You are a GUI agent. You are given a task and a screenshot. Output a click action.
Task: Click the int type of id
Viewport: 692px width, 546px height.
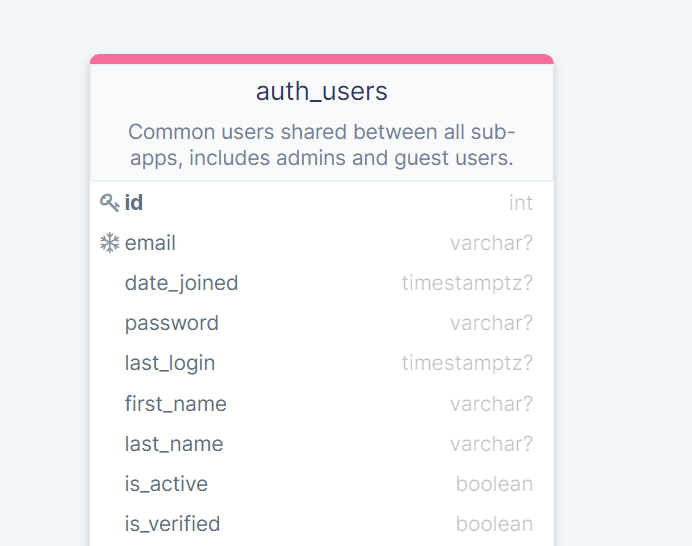click(x=521, y=203)
